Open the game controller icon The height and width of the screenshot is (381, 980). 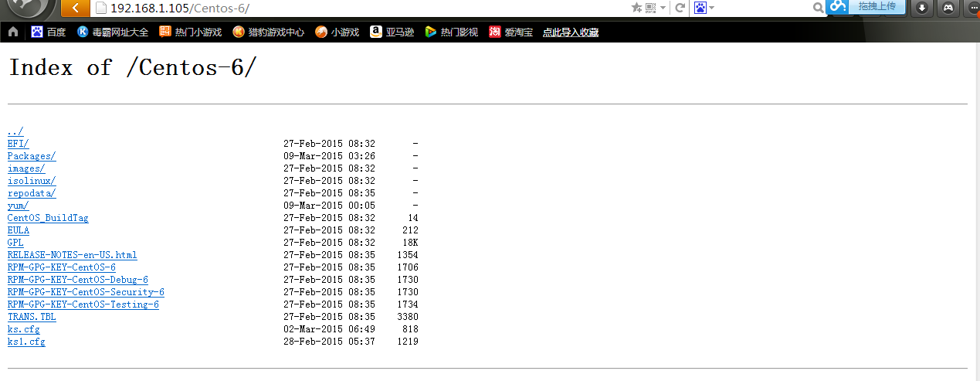point(948,8)
